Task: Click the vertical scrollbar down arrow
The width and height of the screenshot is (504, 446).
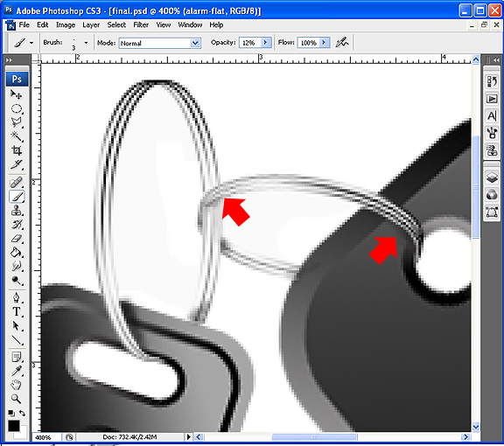Action: (x=476, y=427)
